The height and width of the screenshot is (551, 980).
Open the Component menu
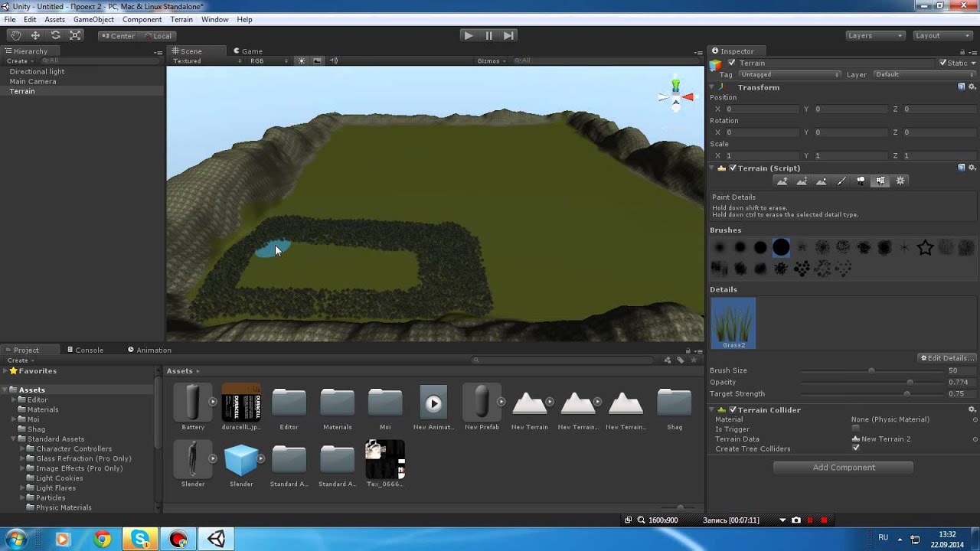point(142,19)
